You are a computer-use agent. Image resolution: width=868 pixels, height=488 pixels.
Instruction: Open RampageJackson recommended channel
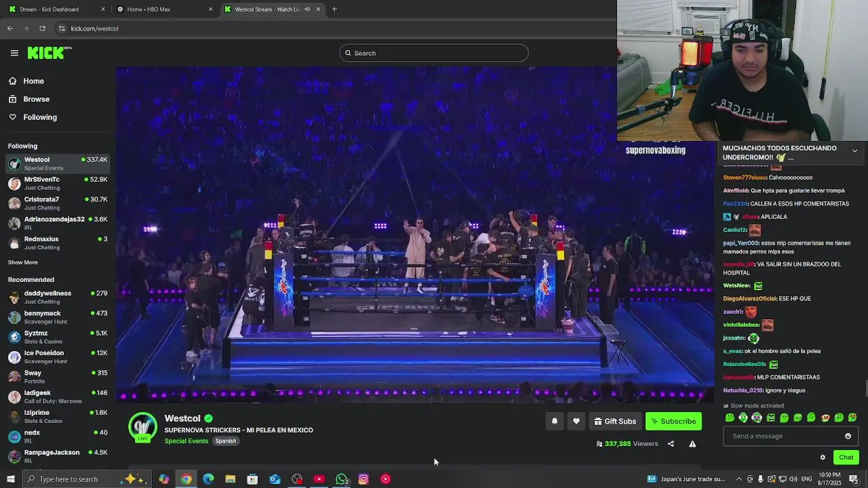click(58, 456)
